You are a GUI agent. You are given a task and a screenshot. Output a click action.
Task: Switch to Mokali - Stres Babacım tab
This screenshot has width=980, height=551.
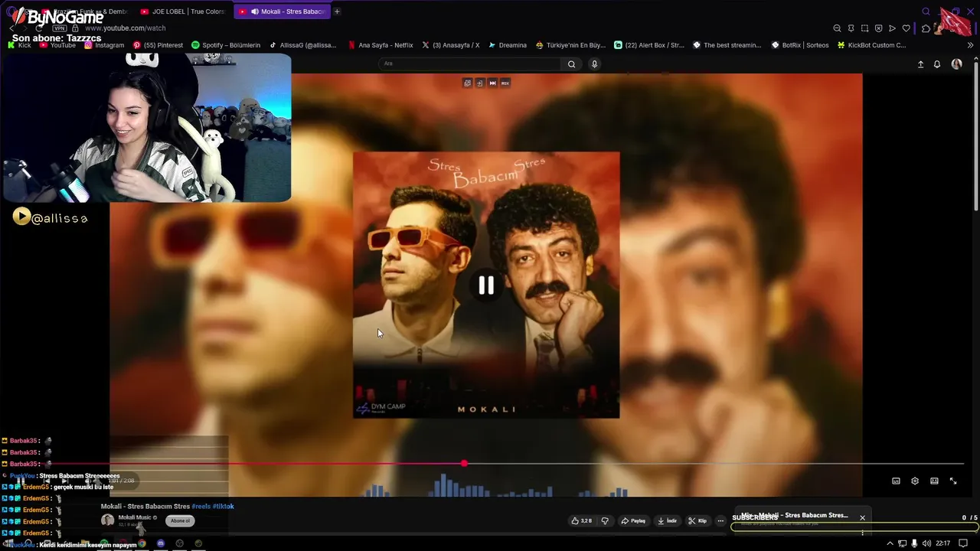pyautogui.click(x=283, y=11)
